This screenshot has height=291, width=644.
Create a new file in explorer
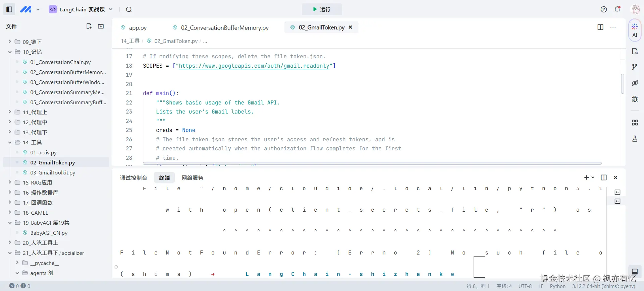pos(89,26)
